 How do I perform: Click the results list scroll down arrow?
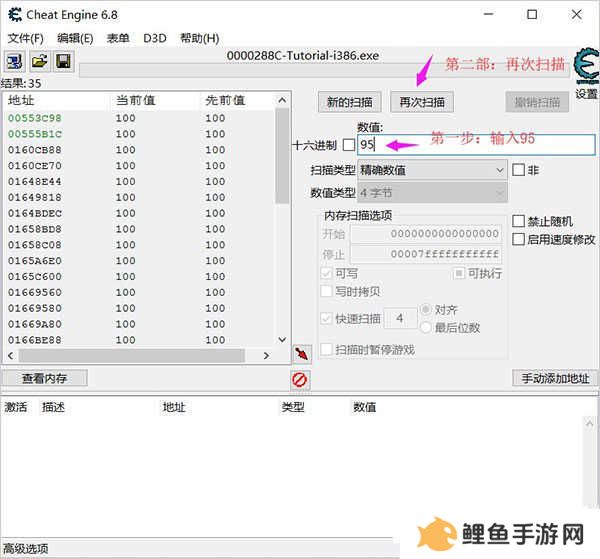point(282,340)
